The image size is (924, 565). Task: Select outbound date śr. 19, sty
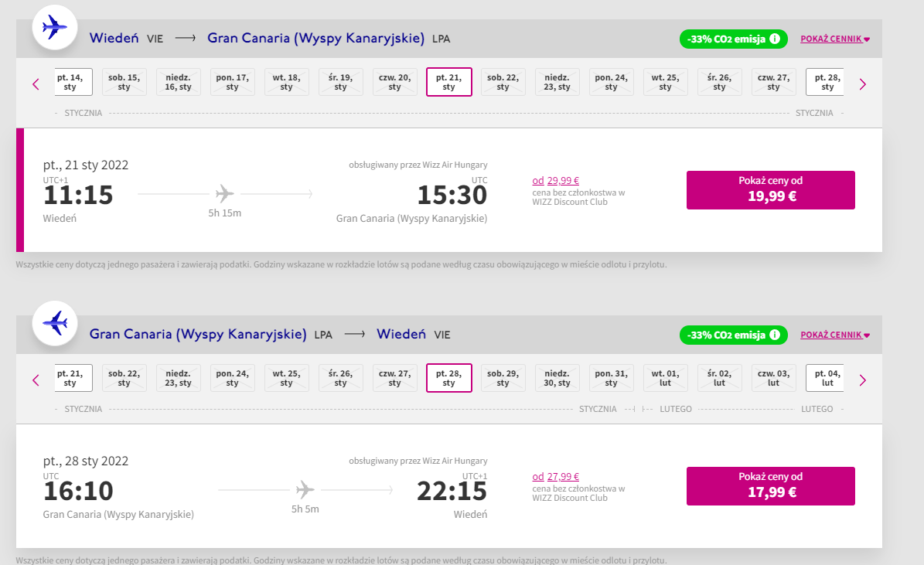click(x=341, y=82)
